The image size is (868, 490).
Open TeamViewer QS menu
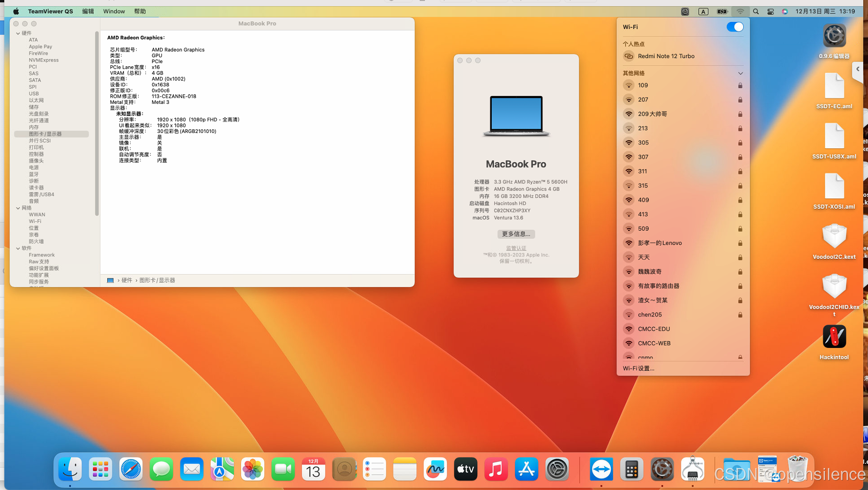[x=50, y=11]
